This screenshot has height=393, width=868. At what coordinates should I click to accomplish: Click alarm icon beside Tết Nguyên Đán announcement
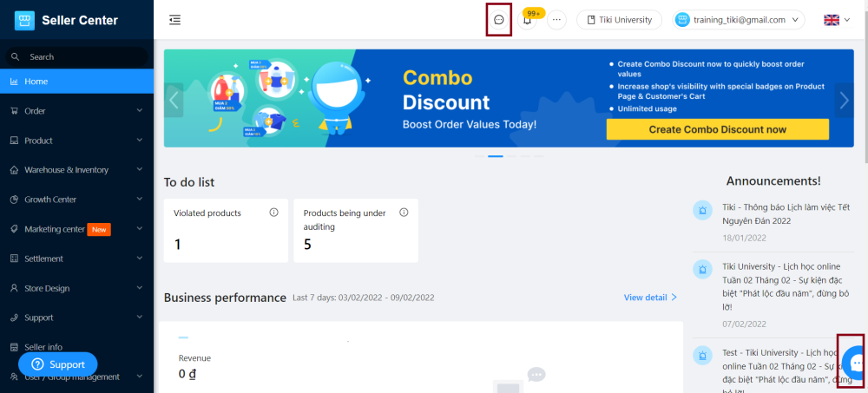point(702,210)
